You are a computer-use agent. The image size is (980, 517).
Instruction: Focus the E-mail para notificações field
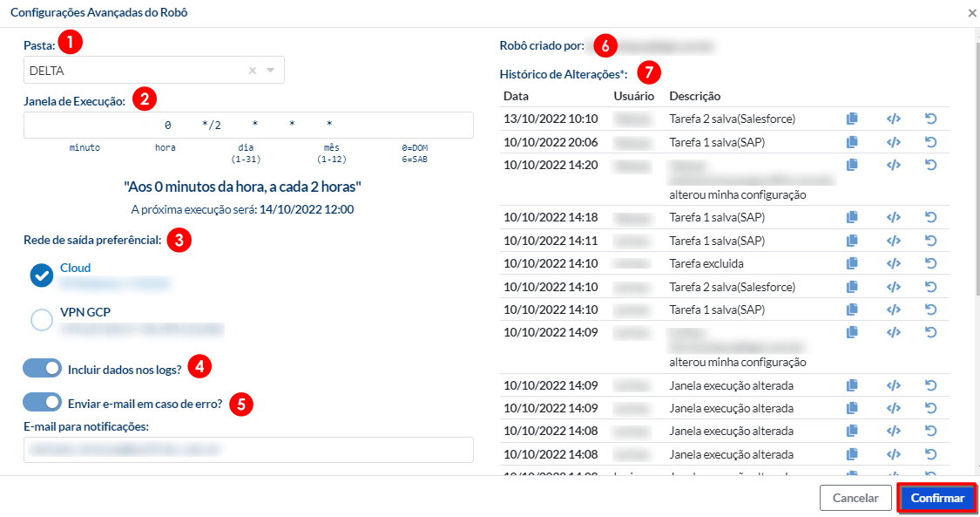249,450
